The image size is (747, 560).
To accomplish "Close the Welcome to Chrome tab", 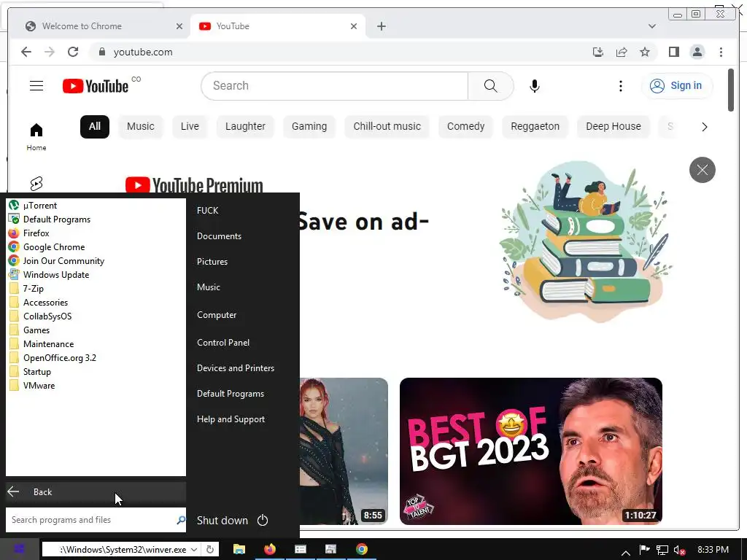I will [179, 26].
